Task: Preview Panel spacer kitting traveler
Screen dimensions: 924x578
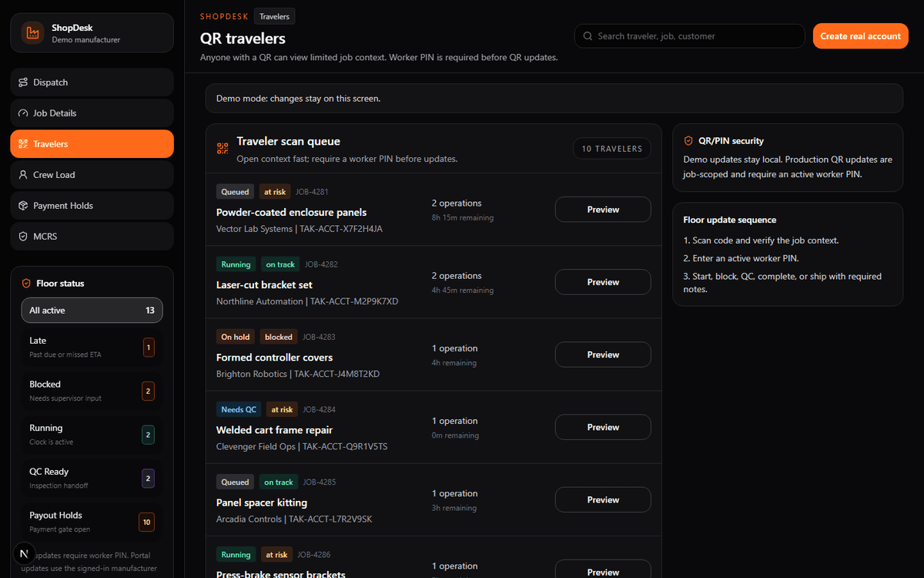Action: pos(603,499)
